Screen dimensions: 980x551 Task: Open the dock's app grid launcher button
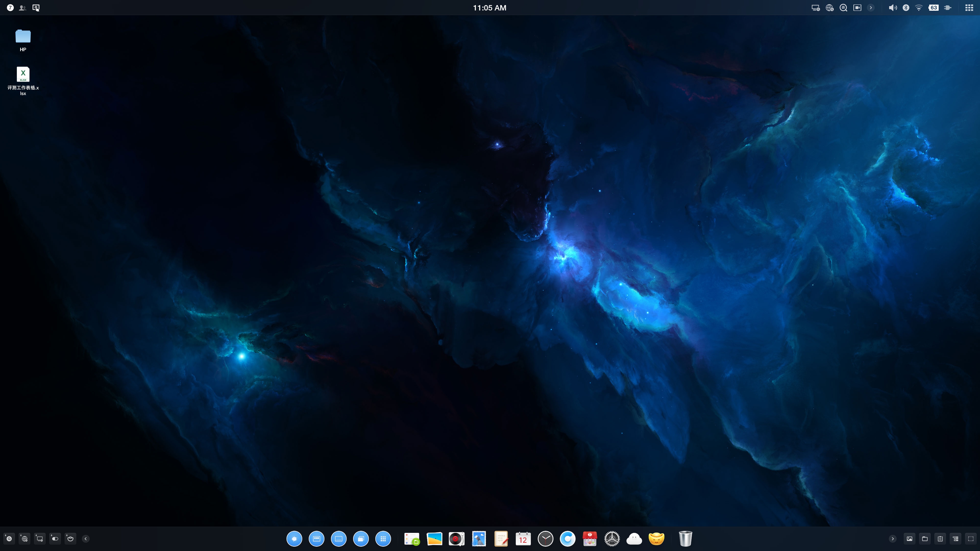click(383, 539)
